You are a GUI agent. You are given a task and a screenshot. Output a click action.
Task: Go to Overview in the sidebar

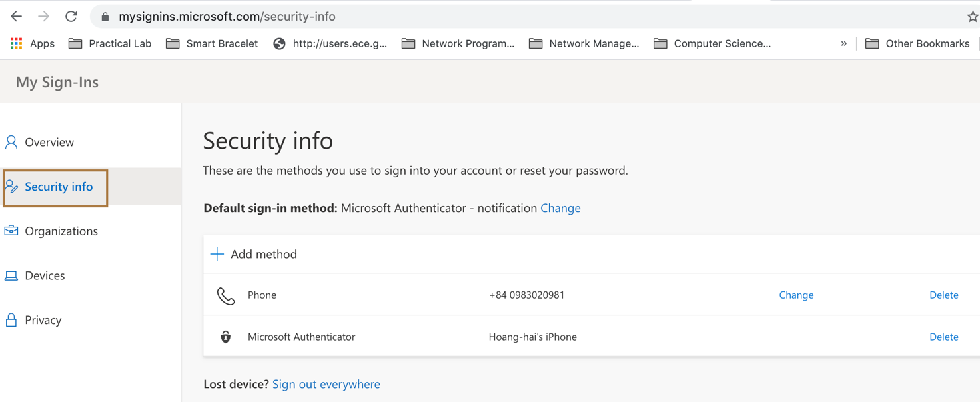pyautogui.click(x=49, y=142)
